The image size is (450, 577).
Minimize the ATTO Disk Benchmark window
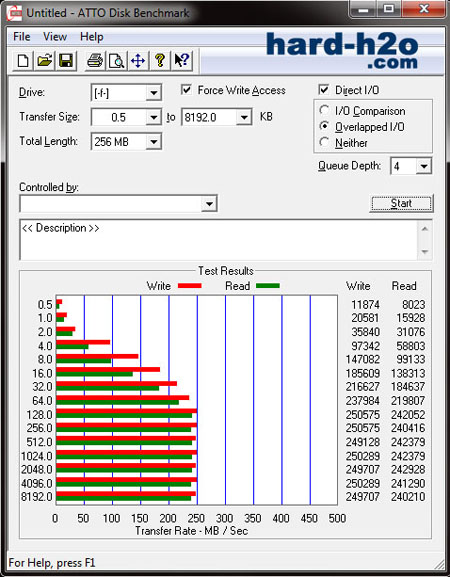pos(363,10)
